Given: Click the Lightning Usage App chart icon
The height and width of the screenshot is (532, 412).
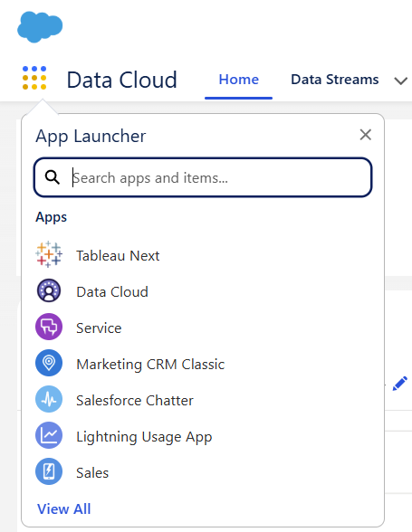Looking at the screenshot, I should [49, 435].
